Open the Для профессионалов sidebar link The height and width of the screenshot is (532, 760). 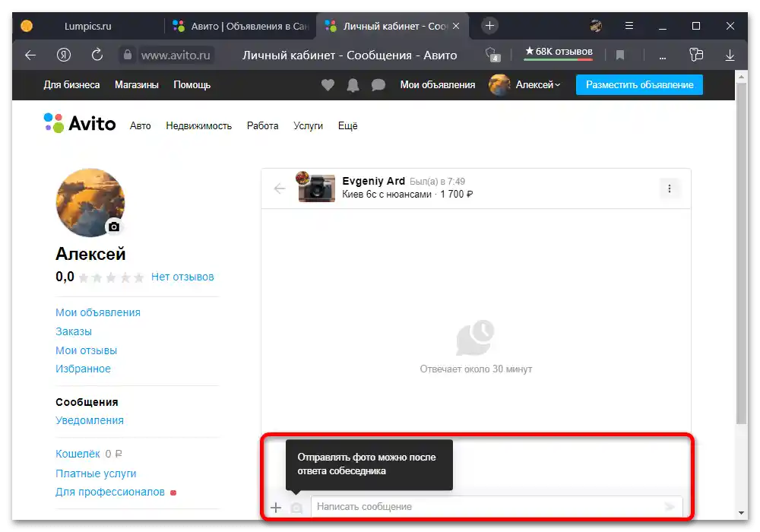coord(110,492)
